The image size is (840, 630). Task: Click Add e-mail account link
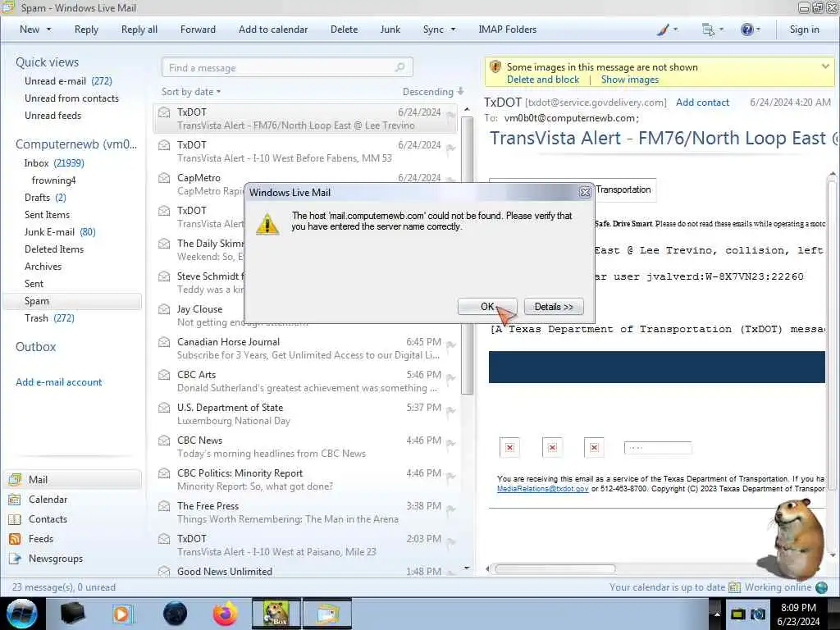coord(58,382)
